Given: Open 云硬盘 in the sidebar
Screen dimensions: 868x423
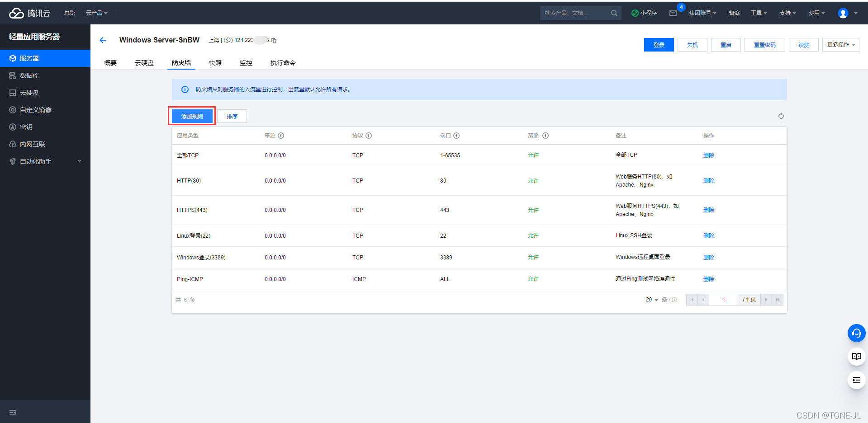Looking at the screenshot, I should pos(45,93).
